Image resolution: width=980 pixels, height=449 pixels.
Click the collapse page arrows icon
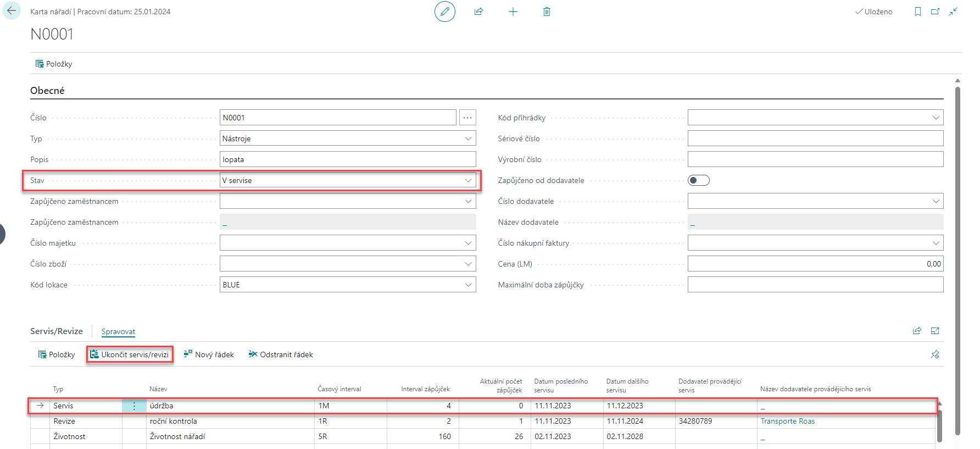(953, 12)
